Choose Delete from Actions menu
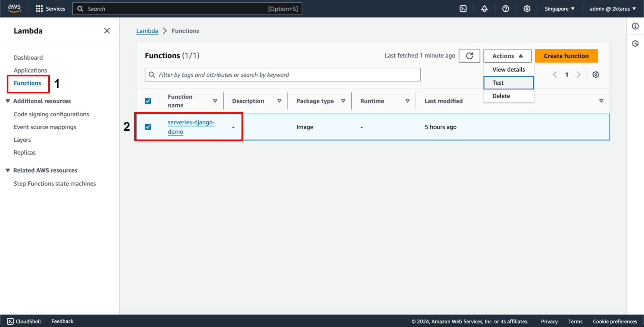 (509, 96)
